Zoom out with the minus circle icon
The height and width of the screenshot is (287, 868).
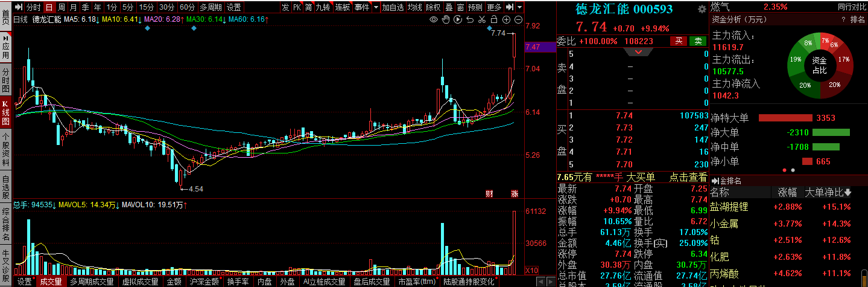[x=518, y=20]
